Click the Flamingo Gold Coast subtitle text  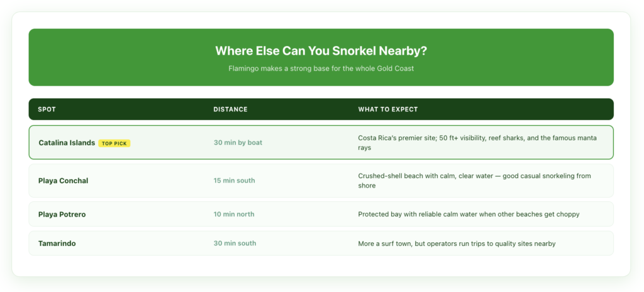[321, 68]
